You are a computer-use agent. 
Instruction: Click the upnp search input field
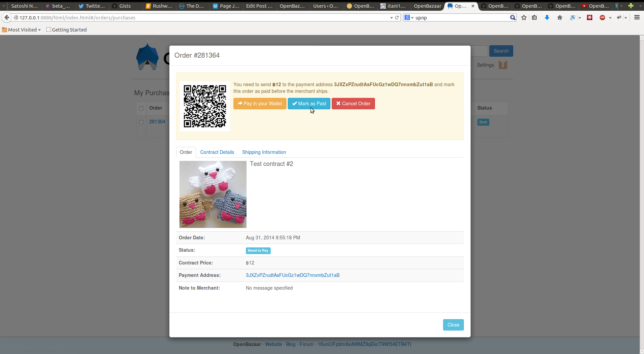tap(462, 18)
